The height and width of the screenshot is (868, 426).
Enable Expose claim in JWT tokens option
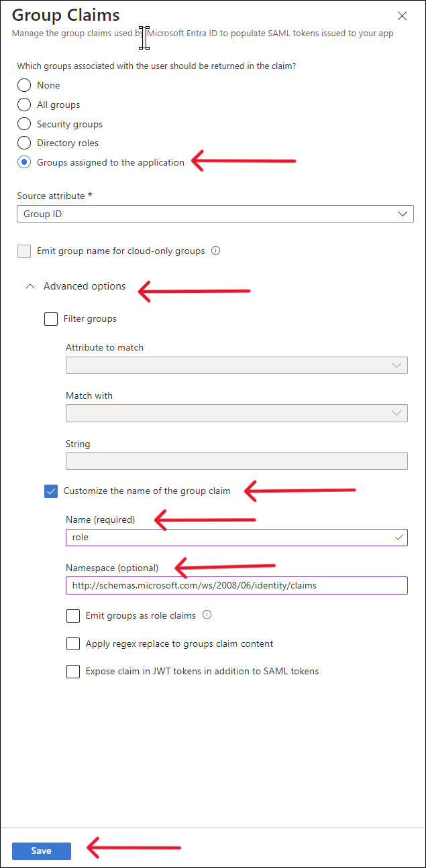[73, 671]
